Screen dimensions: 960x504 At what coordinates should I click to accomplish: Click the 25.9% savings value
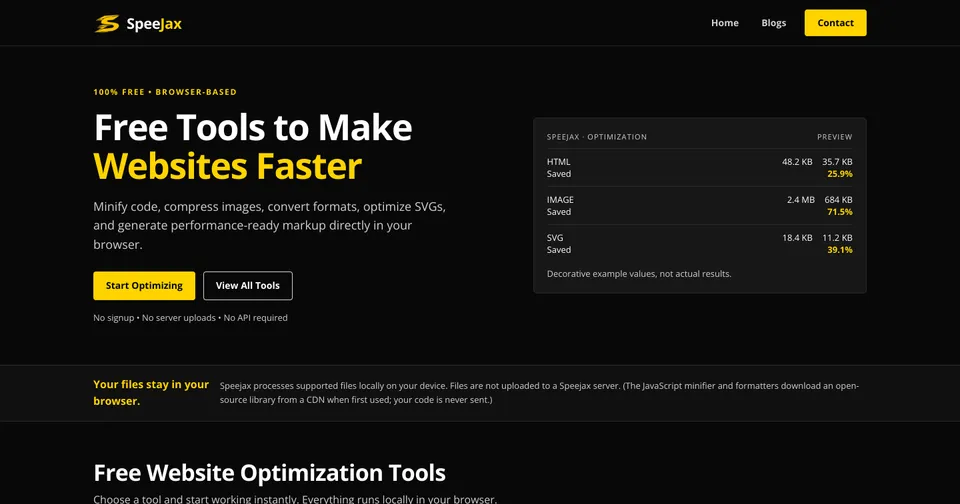[840, 174]
